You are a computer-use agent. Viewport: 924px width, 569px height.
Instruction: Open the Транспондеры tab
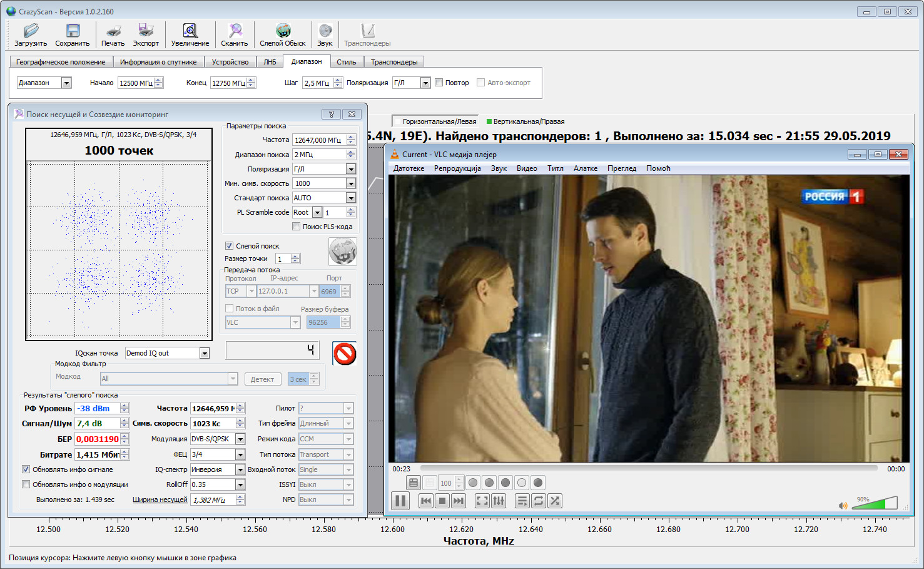[394, 62]
